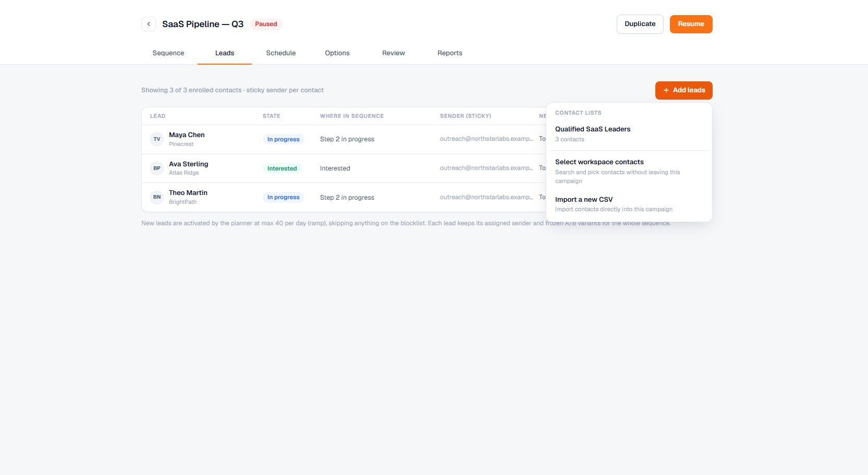View the Reports tab

pyautogui.click(x=450, y=53)
